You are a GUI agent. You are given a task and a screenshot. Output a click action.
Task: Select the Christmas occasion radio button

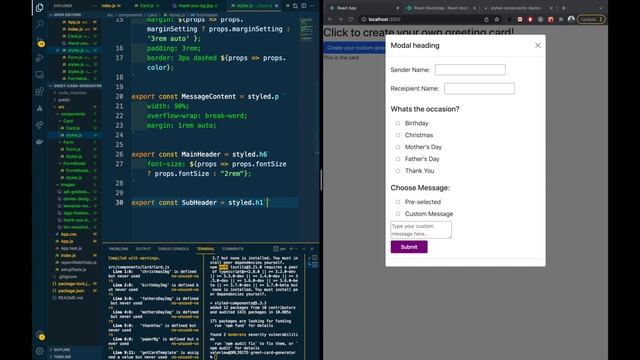pos(398,135)
